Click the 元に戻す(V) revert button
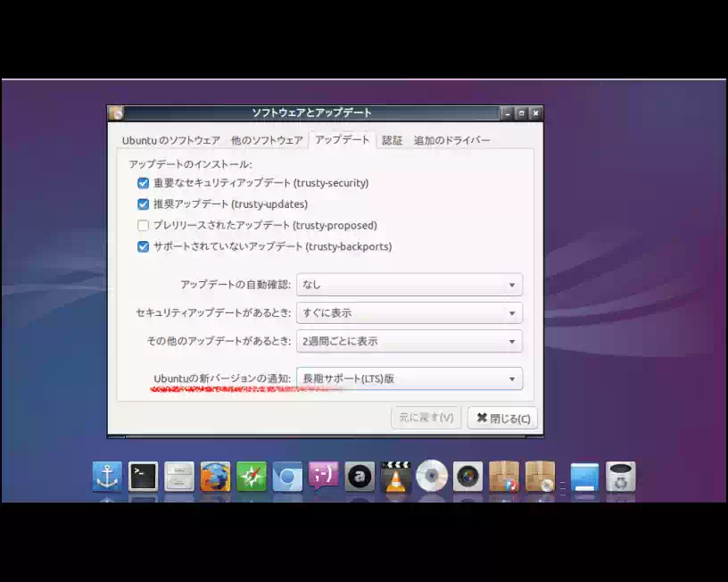The image size is (728, 582). (x=426, y=418)
